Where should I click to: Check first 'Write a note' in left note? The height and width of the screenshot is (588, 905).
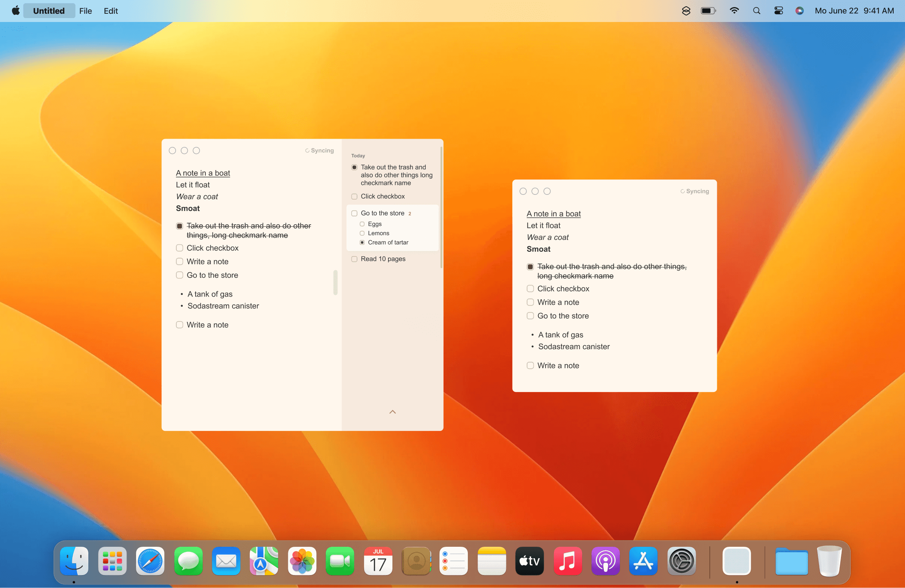180,261
